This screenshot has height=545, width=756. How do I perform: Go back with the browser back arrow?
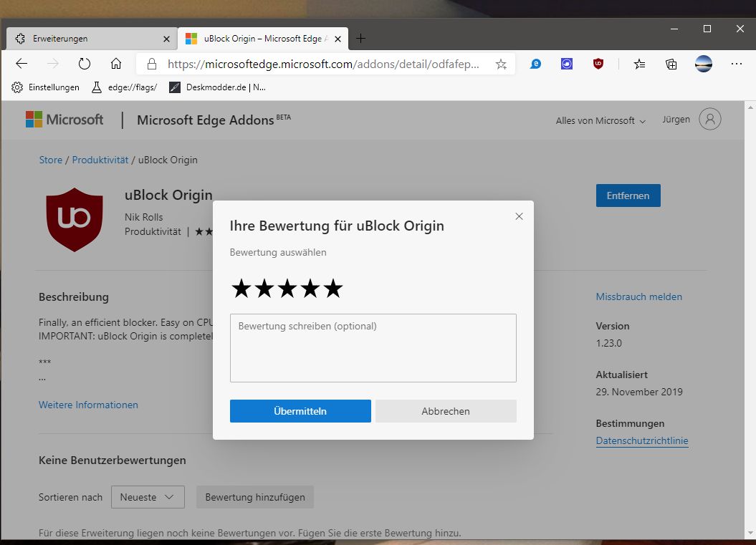click(21, 64)
